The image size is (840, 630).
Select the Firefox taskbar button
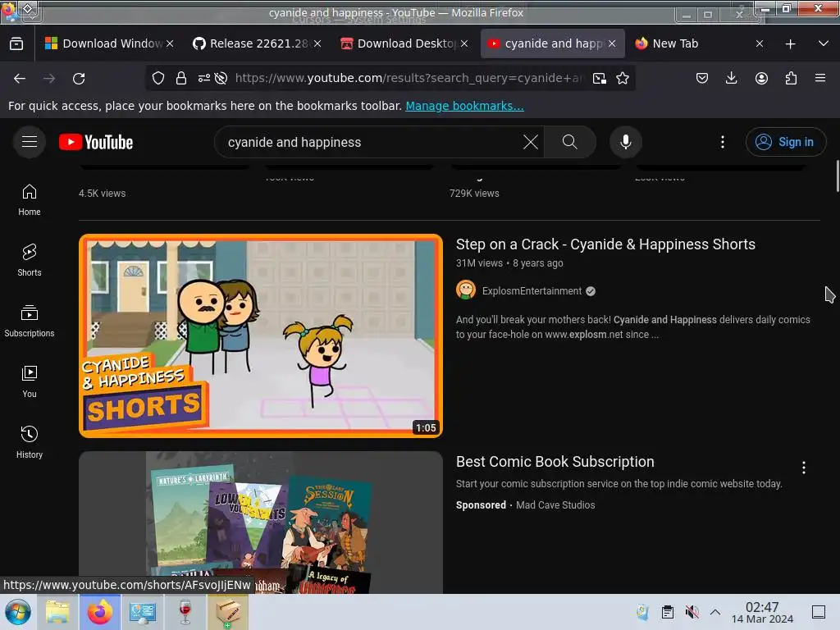click(x=99, y=612)
